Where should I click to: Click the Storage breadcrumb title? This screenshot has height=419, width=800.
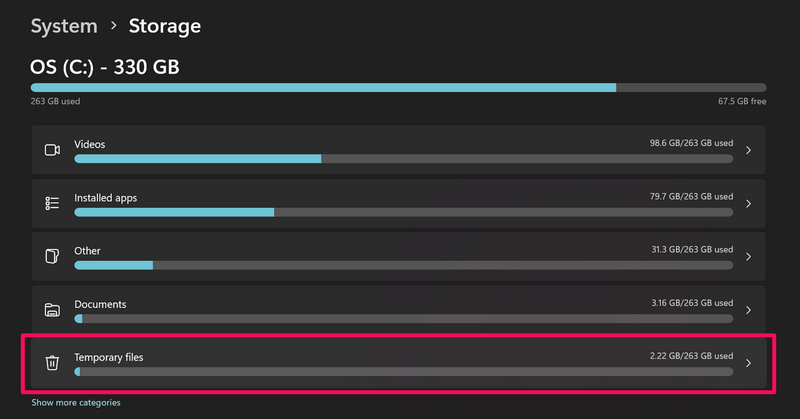(x=164, y=26)
